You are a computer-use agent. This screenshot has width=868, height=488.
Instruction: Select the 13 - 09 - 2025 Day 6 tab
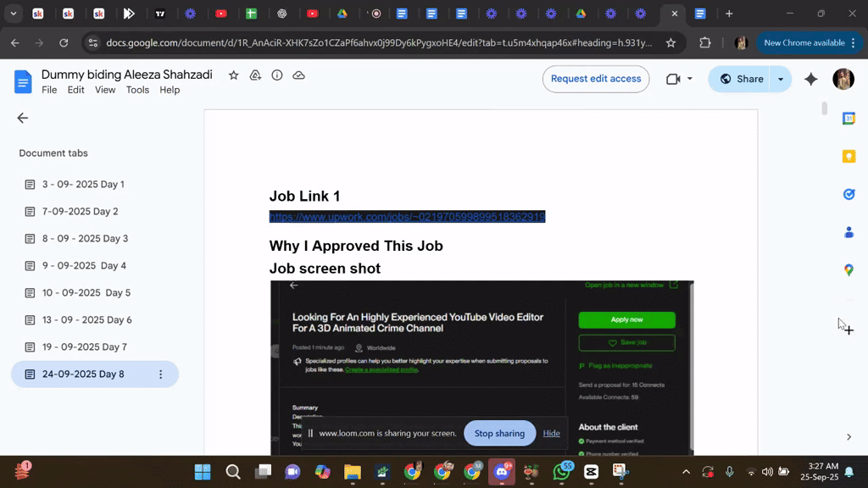pyautogui.click(x=95, y=319)
